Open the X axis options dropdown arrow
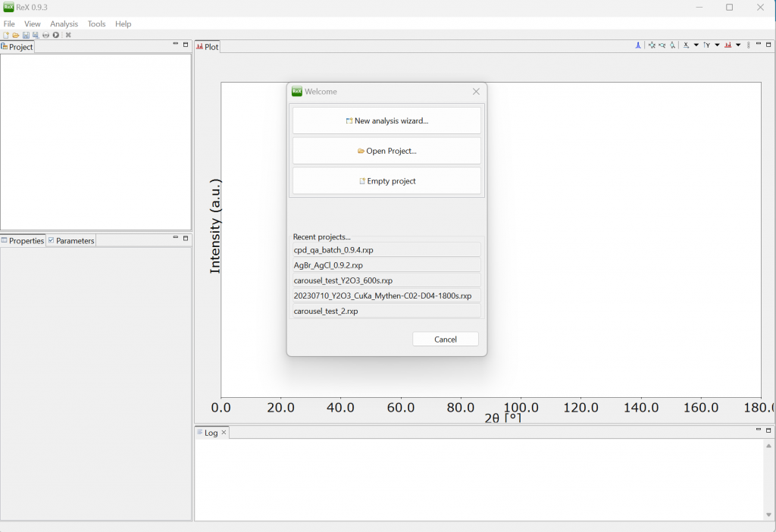The width and height of the screenshot is (776, 532). point(696,45)
